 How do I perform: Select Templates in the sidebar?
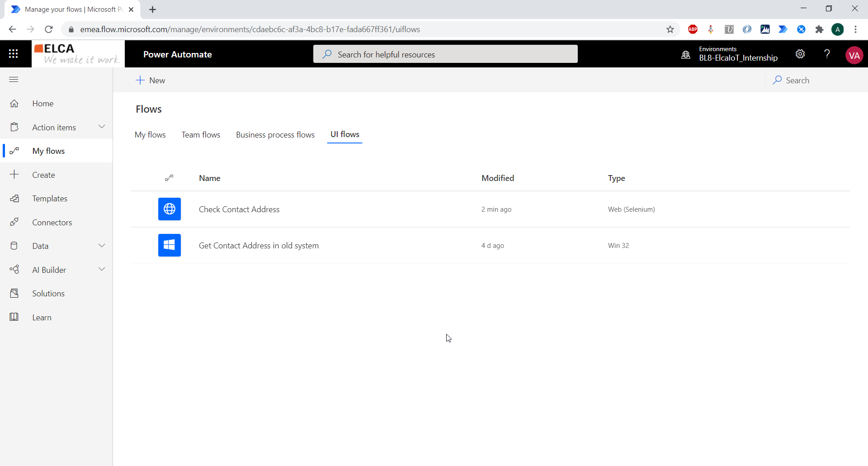[50, 199]
